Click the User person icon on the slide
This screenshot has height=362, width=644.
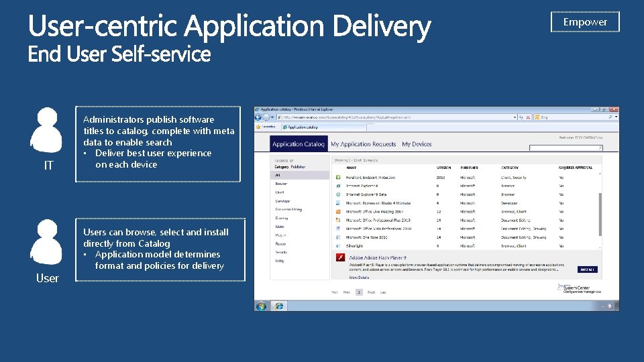[46, 242]
